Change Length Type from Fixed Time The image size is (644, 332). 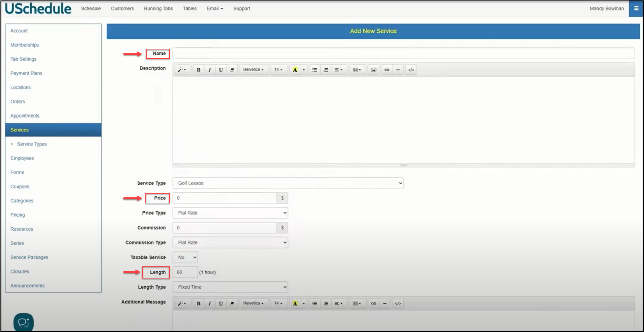click(x=230, y=287)
